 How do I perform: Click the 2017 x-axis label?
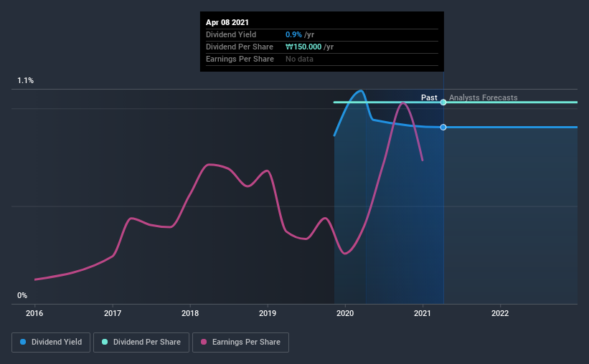(x=113, y=313)
